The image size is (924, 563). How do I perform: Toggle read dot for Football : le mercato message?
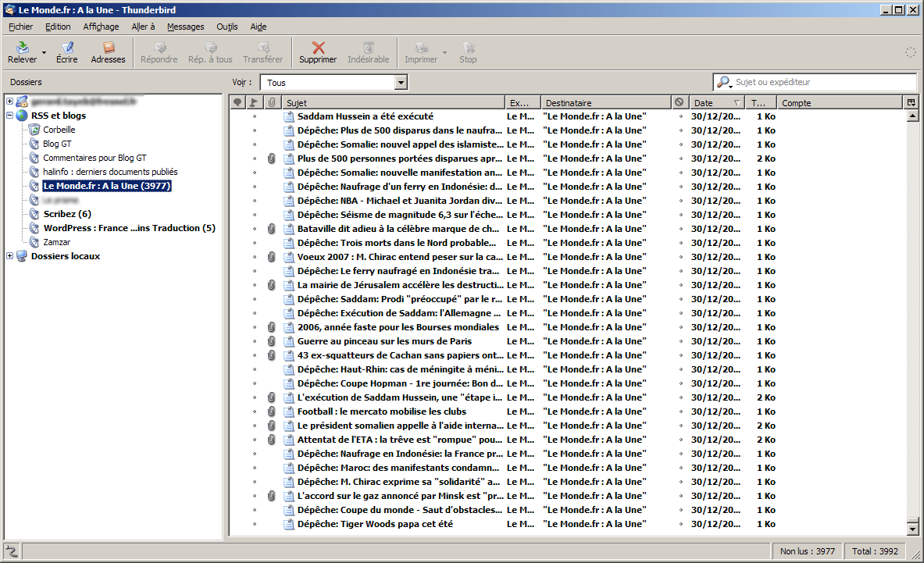point(255,412)
